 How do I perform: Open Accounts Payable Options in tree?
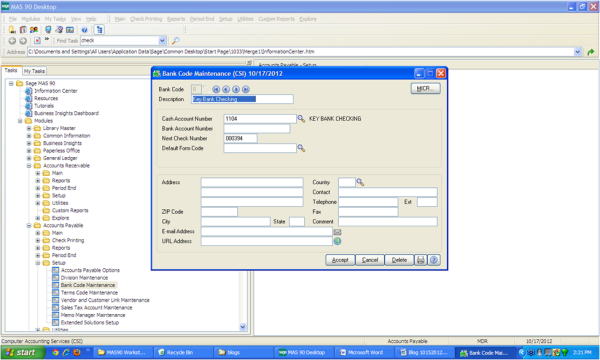coord(90,270)
